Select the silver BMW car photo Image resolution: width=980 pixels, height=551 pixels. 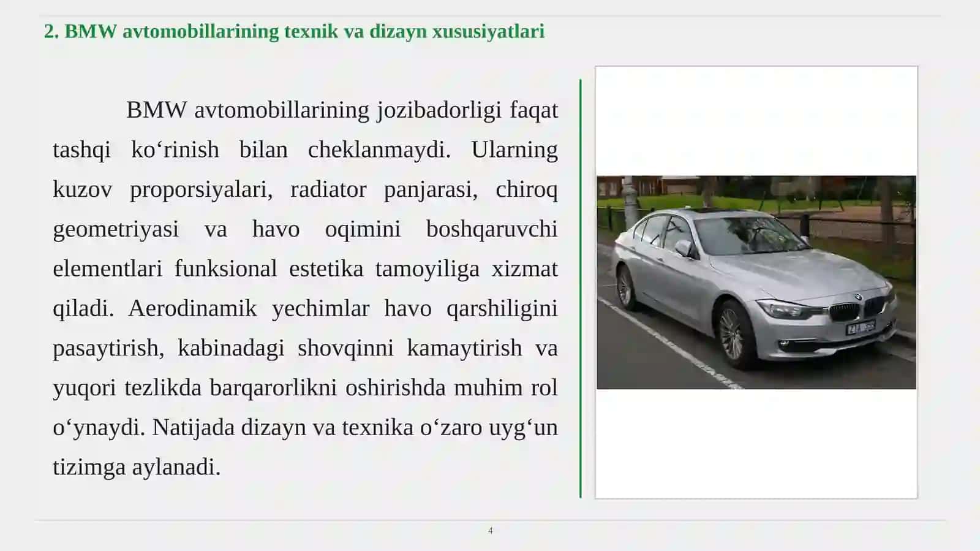tap(756, 283)
